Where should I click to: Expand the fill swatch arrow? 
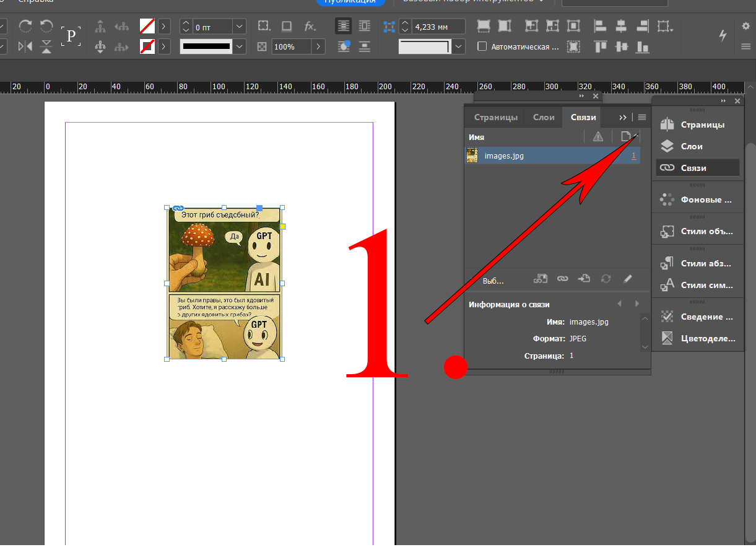pos(163,26)
